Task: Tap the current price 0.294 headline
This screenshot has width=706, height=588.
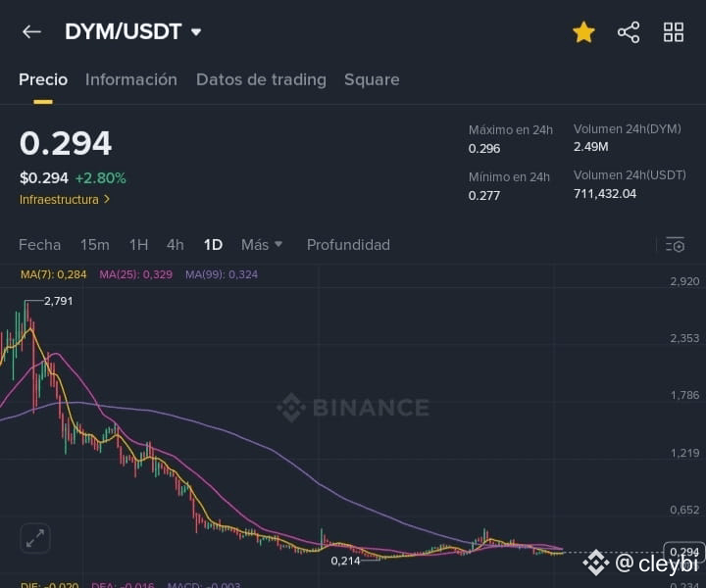Action: (x=66, y=143)
